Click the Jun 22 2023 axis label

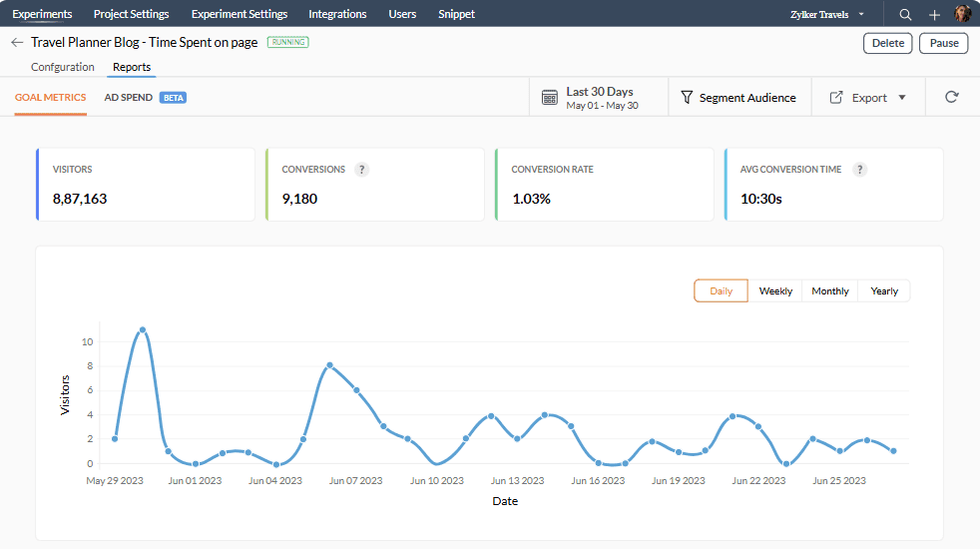coord(758,481)
